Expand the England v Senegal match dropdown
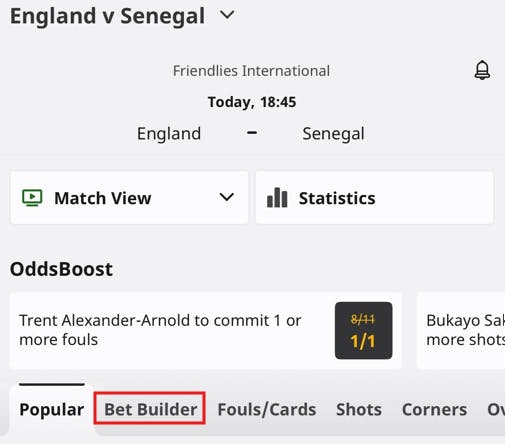Image resolution: width=505 pixels, height=444 pixels. click(227, 15)
